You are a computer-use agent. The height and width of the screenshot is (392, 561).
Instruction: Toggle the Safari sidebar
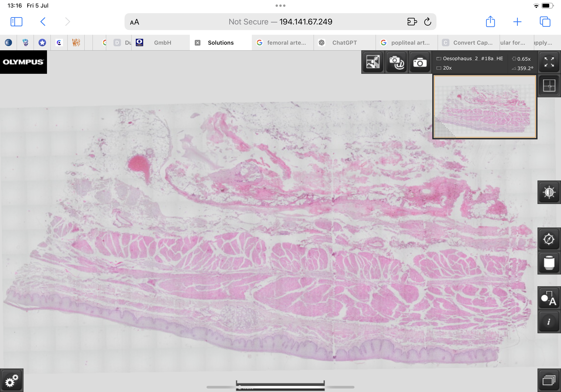(16, 22)
